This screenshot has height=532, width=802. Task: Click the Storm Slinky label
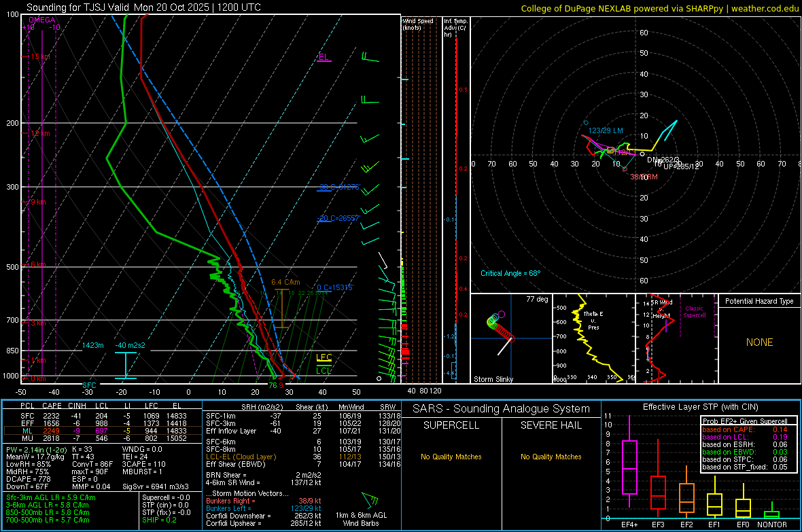[493, 379]
